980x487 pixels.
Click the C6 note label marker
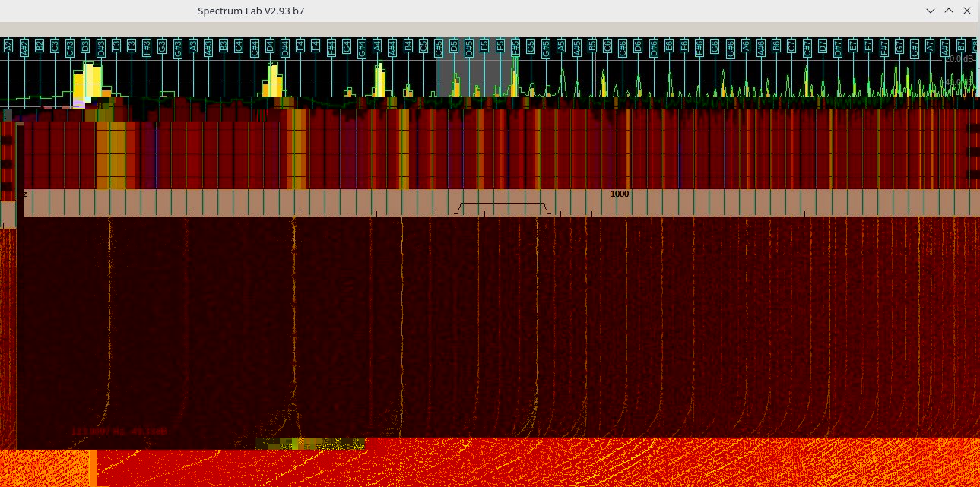(607, 46)
